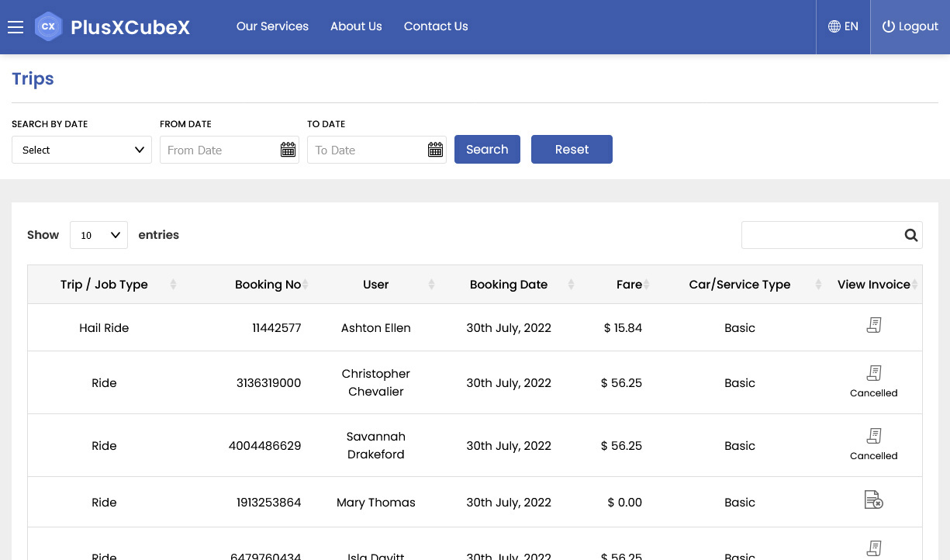This screenshot has width=950, height=560.
Task: Reset the date filters
Action: [x=572, y=150]
